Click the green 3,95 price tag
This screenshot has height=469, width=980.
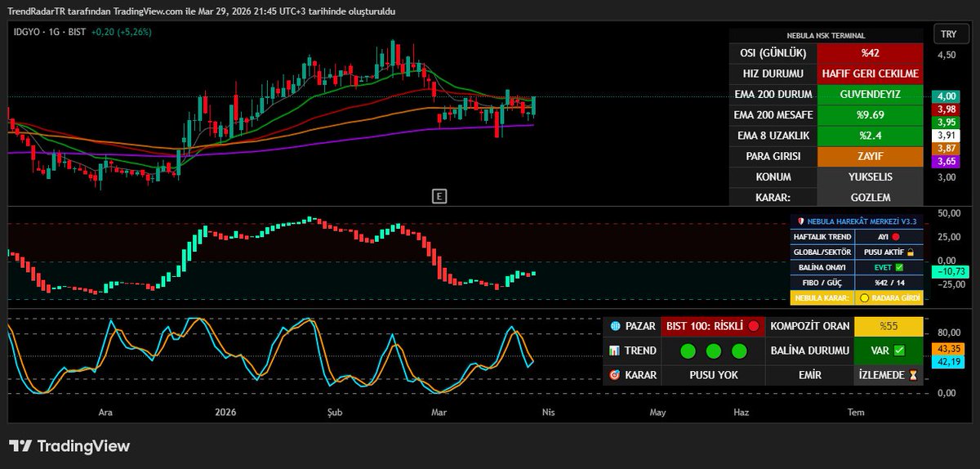[x=947, y=123]
